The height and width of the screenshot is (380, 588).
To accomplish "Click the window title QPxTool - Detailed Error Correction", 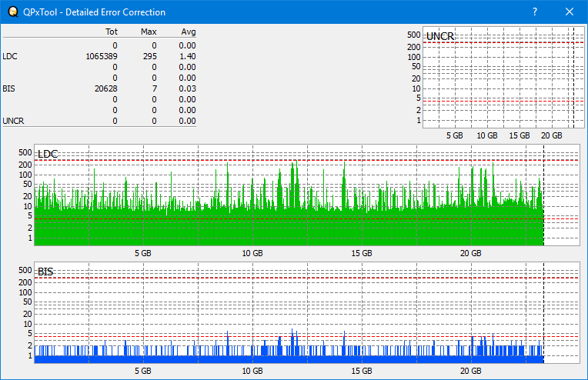I will point(94,12).
